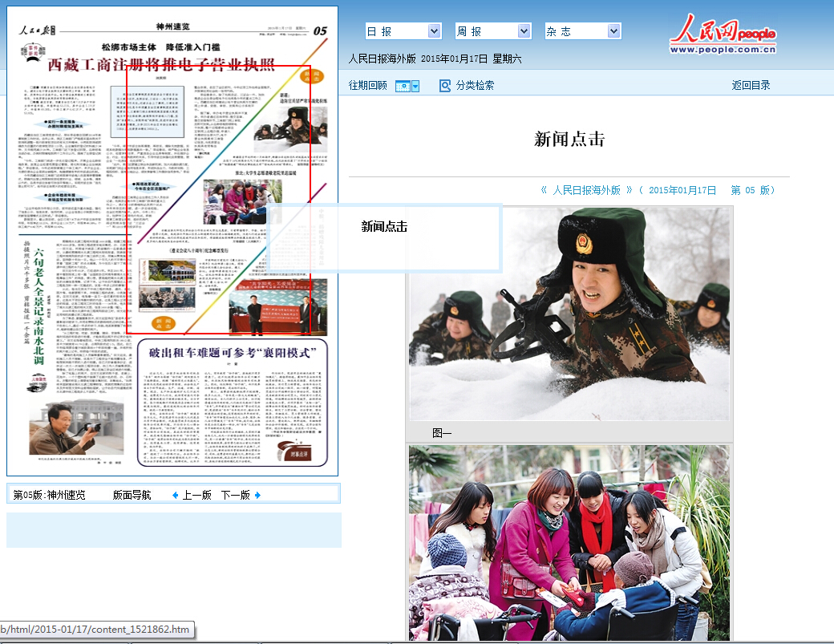Viewport: 834px width, 644px height.
Task: Click soldier photo on newspaper page thumbnail
Action: tap(290, 130)
